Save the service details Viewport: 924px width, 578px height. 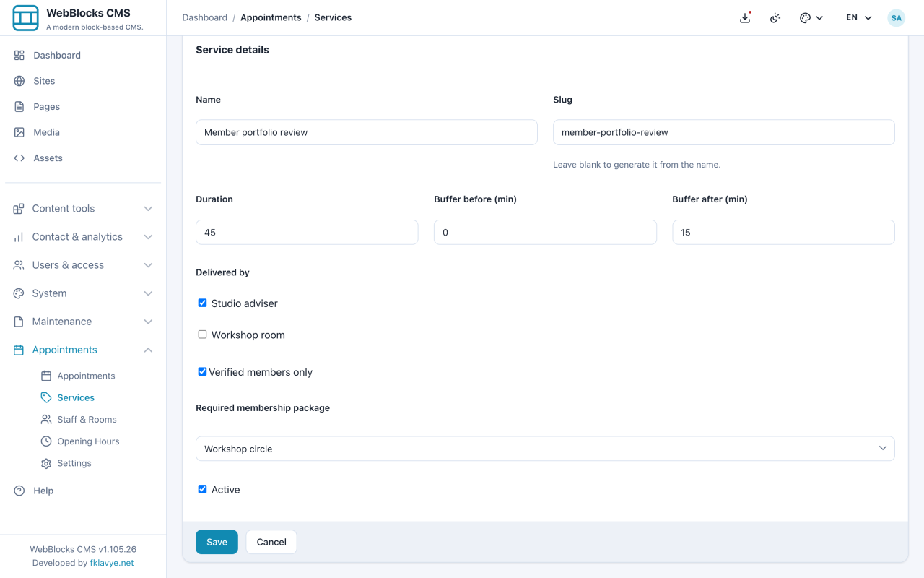(x=217, y=542)
